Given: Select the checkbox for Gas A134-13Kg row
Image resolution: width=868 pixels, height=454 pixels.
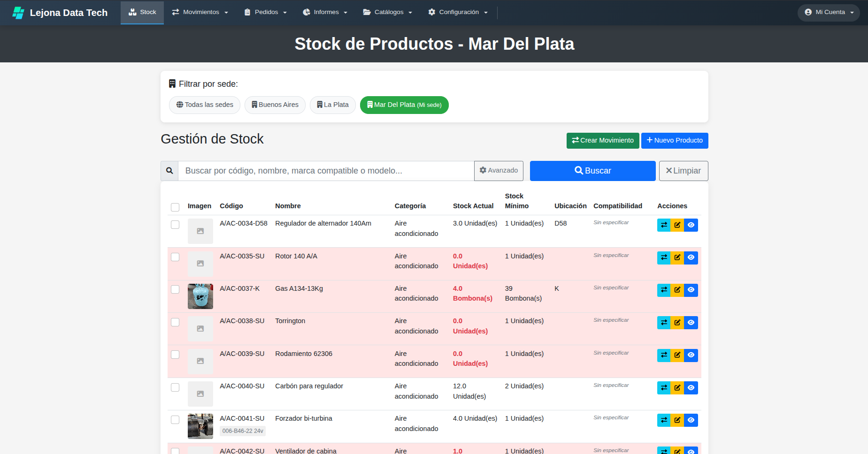Looking at the screenshot, I should click(175, 289).
